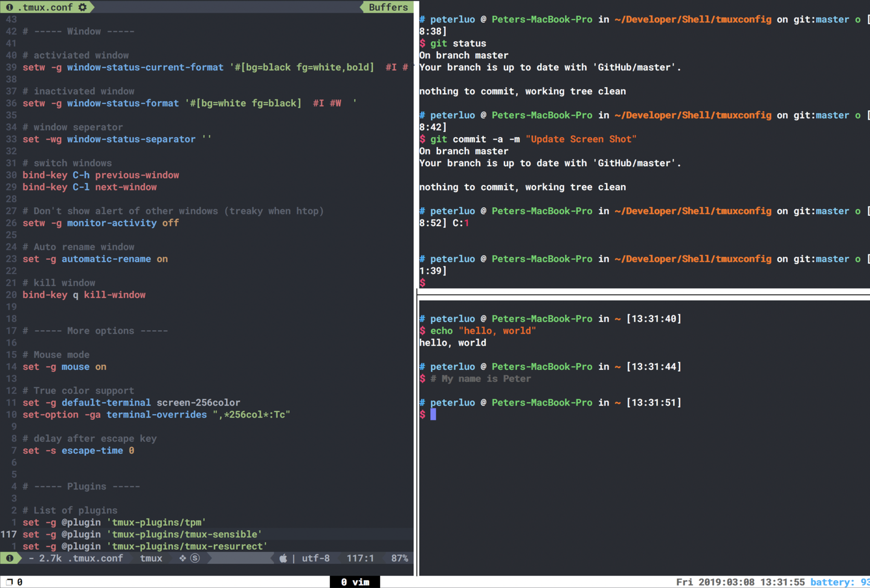Click the 'window-status-current-format' option text
Screen dimensions: 870x588
click(145, 67)
